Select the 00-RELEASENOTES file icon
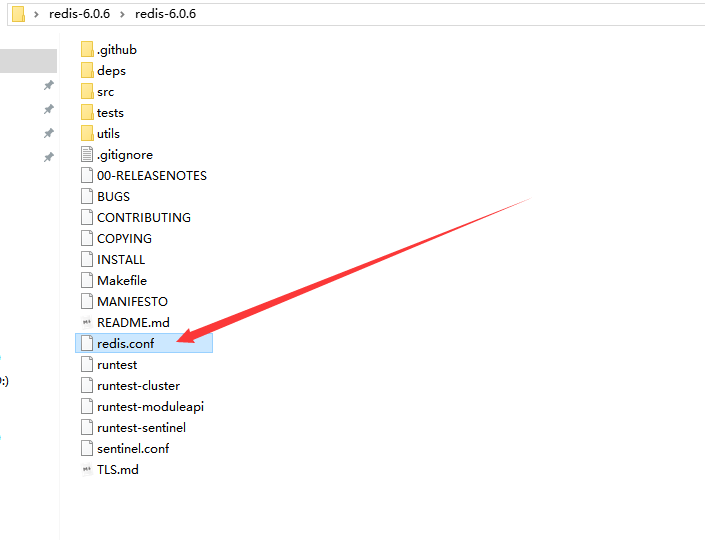This screenshot has width=705, height=540. point(87,175)
